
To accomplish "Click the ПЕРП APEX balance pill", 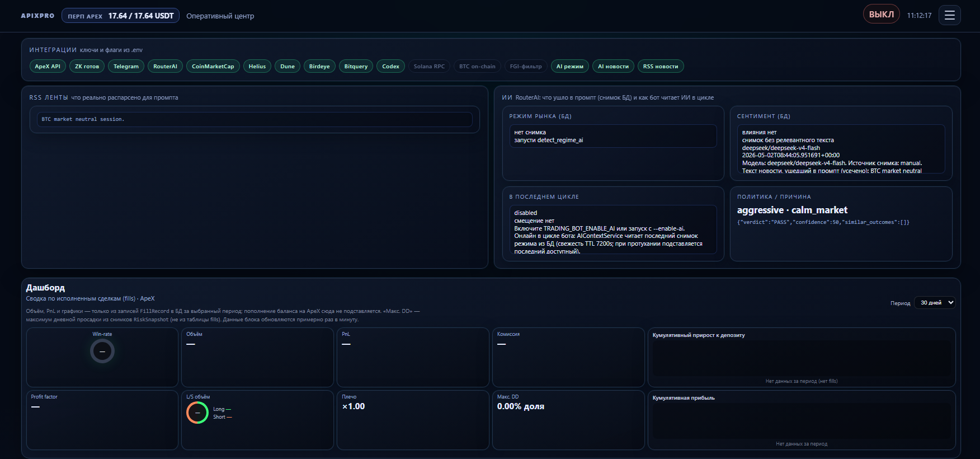I will point(120,16).
